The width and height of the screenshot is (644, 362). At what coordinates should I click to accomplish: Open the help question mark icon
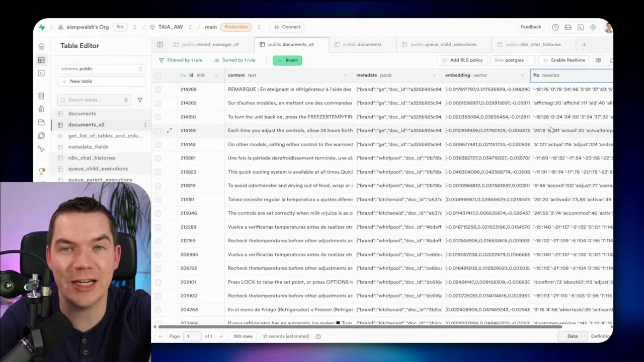tap(555, 27)
